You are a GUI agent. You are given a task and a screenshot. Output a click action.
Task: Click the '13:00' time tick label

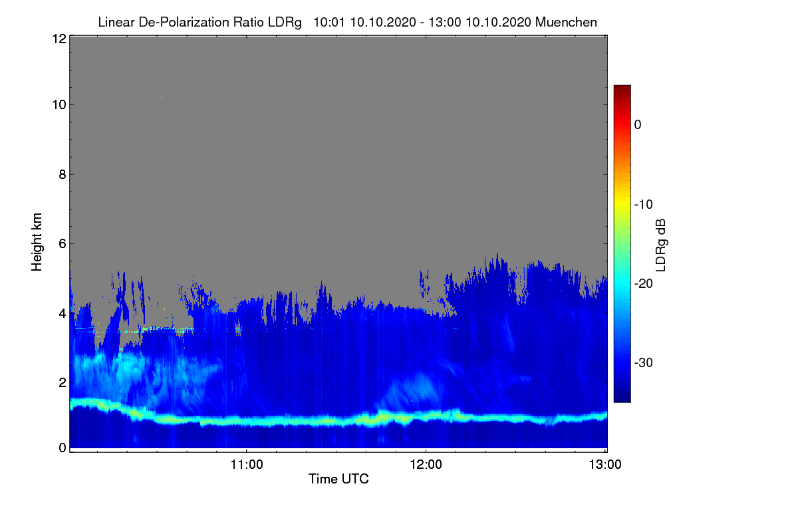click(x=605, y=465)
